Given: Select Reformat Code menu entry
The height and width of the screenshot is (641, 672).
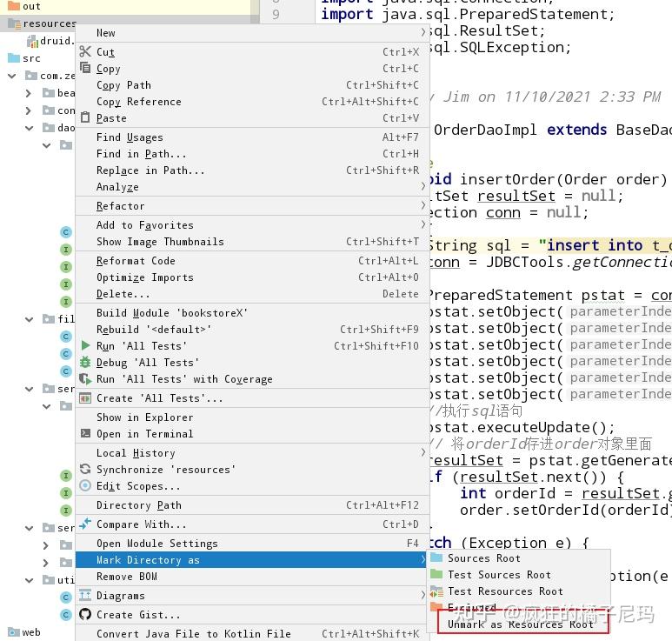Looking at the screenshot, I should pyautogui.click(x=252, y=260).
